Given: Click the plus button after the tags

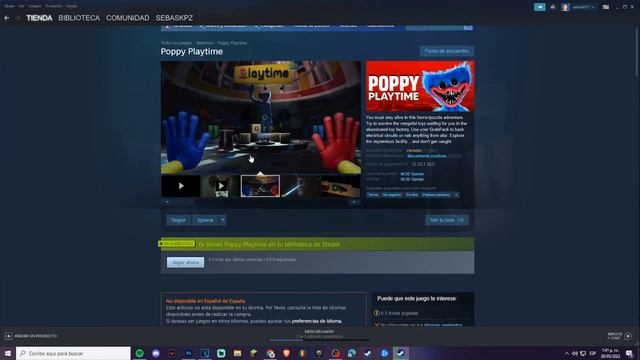Looking at the screenshot, I should point(456,195).
